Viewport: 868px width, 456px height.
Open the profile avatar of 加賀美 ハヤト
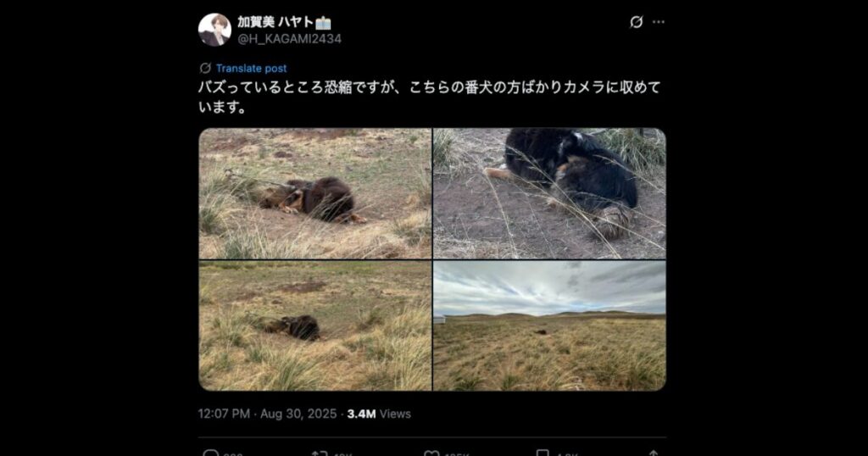pos(214,30)
